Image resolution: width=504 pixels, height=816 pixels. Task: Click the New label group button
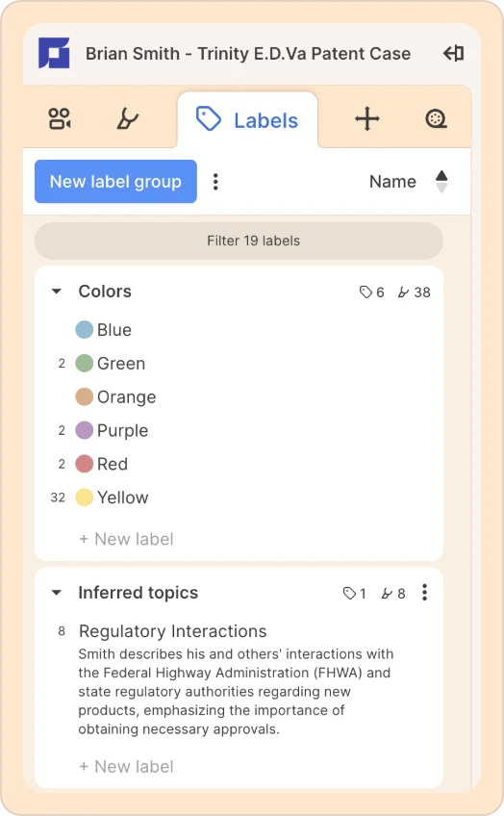[x=115, y=182]
